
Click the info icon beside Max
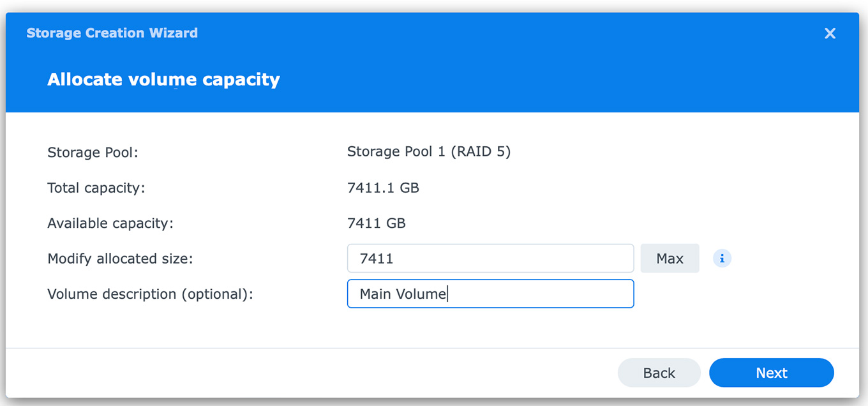pyautogui.click(x=722, y=259)
